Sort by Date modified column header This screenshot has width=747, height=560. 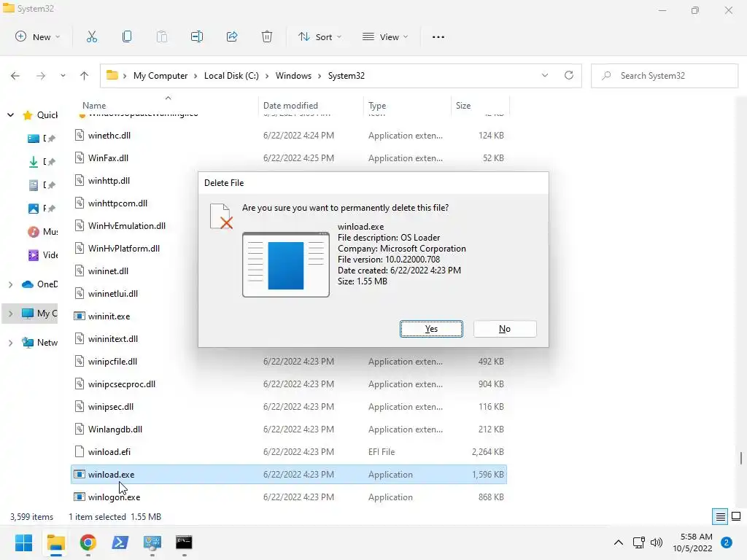[290, 106]
